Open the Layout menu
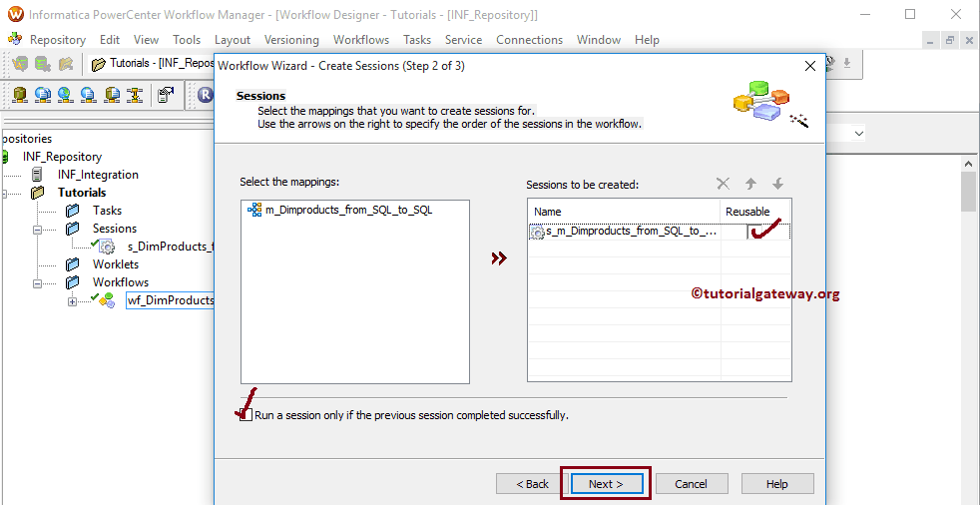 (232, 39)
